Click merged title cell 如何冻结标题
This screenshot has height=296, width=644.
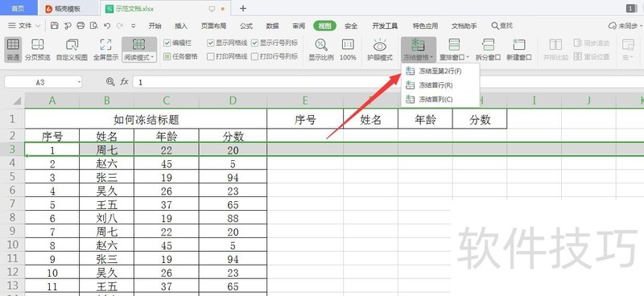[x=146, y=119]
